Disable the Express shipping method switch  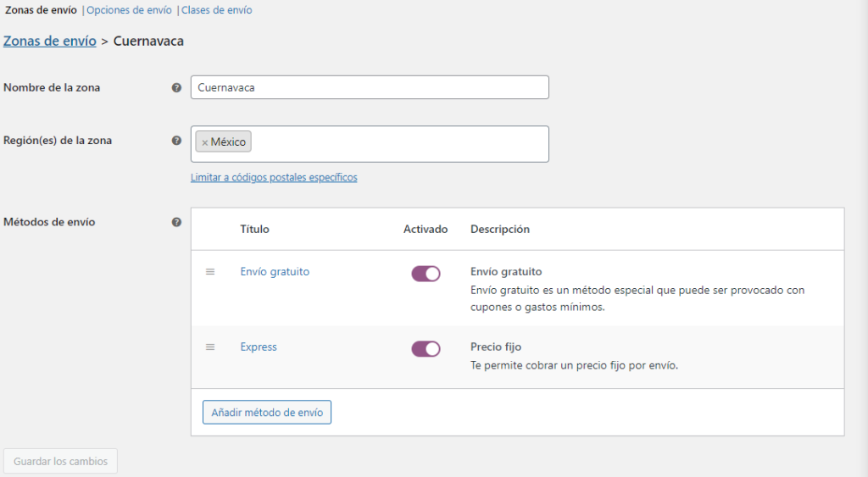pos(426,348)
